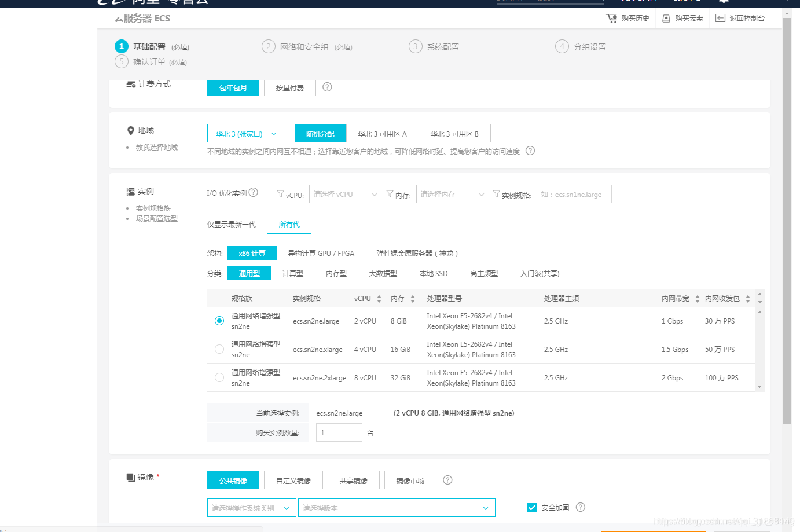Open the 请选择 vCPU dropdown

[x=347, y=194]
